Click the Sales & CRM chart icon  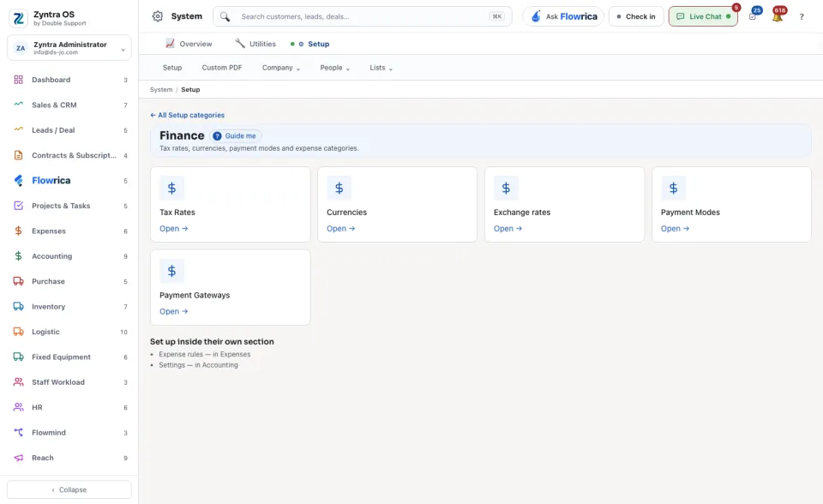[x=18, y=105]
